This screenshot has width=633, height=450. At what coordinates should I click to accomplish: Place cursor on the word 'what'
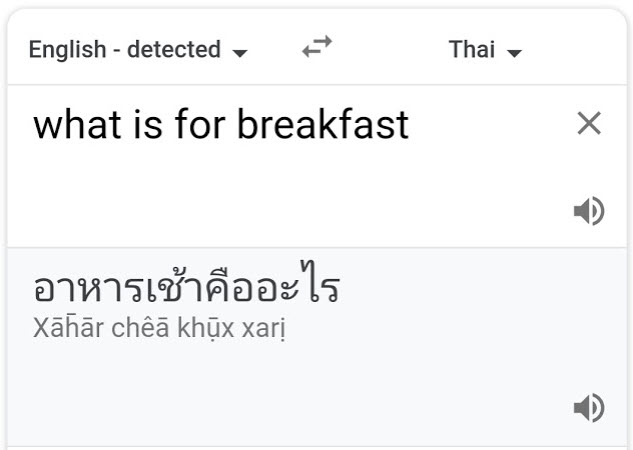click(78, 124)
